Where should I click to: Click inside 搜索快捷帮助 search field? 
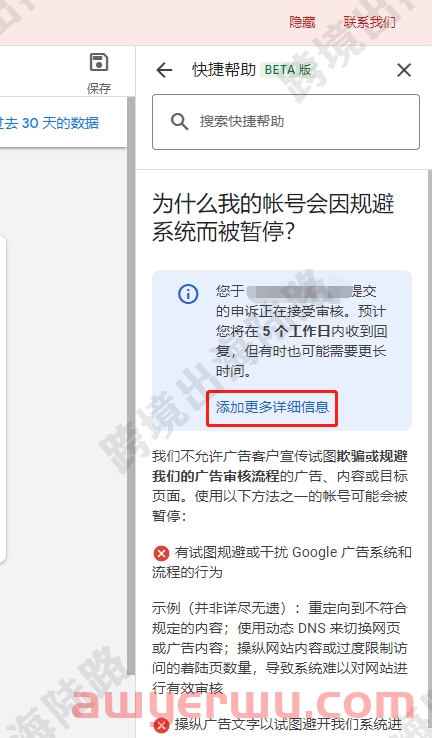coord(286,122)
